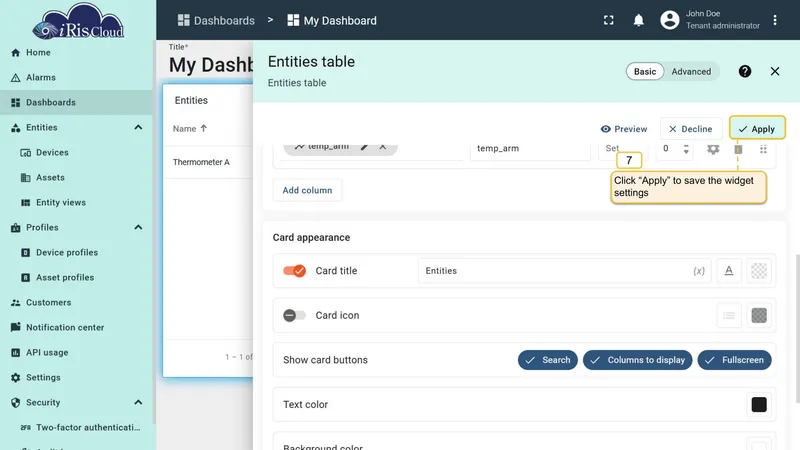The width and height of the screenshot is (800, 450).
Task: Toggle the Columns to display chip
Action: click(638, 360)
